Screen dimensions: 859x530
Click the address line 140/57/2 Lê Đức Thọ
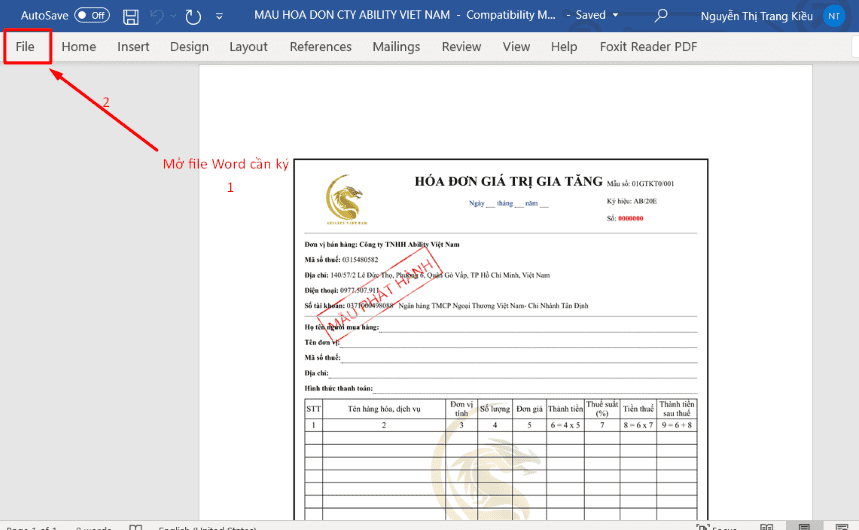[427, 275]
